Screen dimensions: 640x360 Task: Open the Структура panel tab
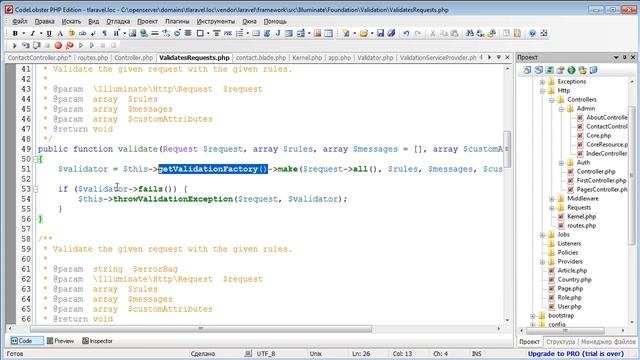point(560,342)
